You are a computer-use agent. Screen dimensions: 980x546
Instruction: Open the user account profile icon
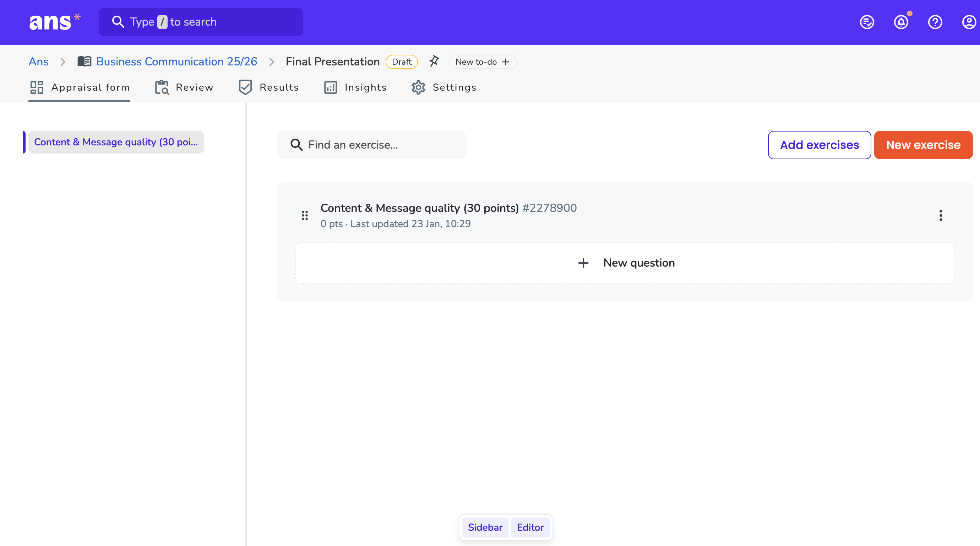click(969, 22)
